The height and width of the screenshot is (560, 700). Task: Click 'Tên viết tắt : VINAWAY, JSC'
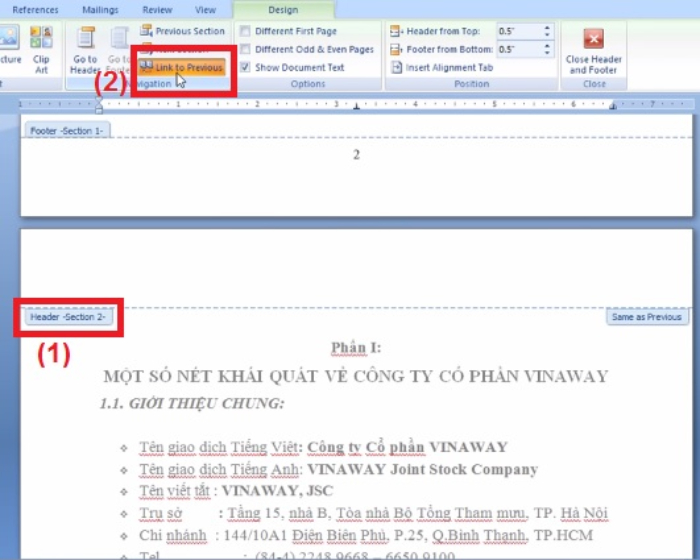pos(236,491)
